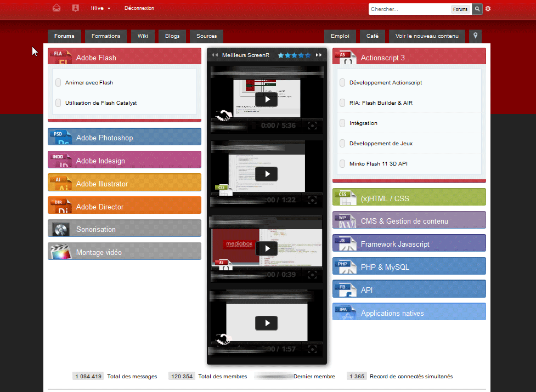Expand the Adobe Director category
This screenshot has width=536, height=392.
coord(125,205)
